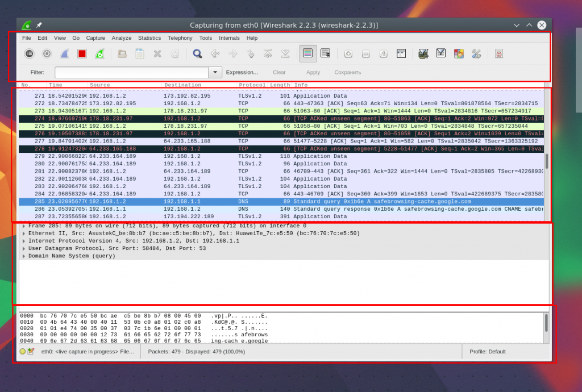Click the Find packet magnifier icon
This screenshot has height=392, width=582.
pyautogui.click(x=197, y=54)
